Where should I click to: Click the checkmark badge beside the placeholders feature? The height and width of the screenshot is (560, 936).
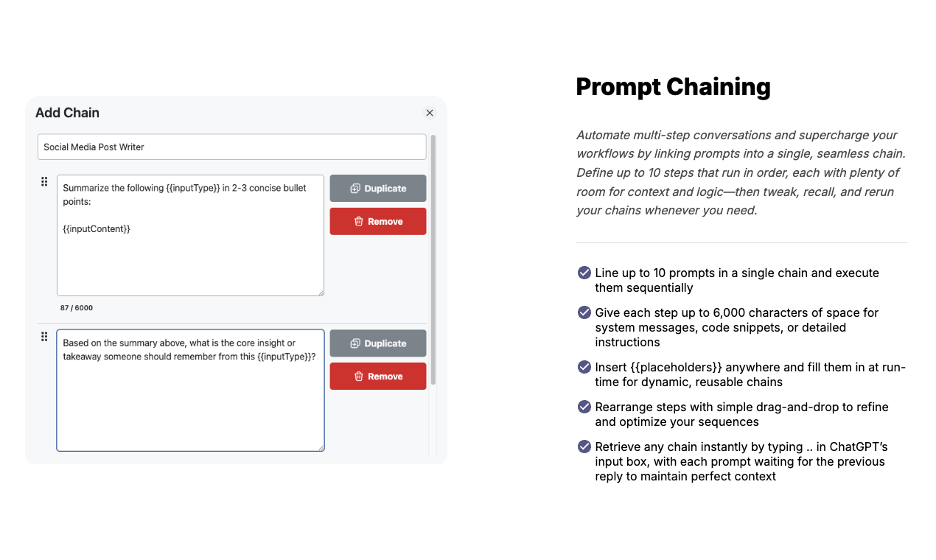[x=584, y=366]
